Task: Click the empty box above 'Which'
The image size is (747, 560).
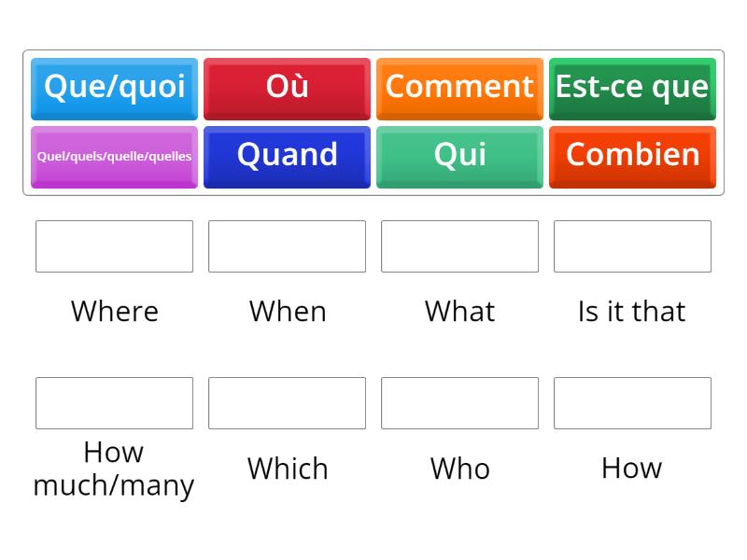Action: [287, 403]
